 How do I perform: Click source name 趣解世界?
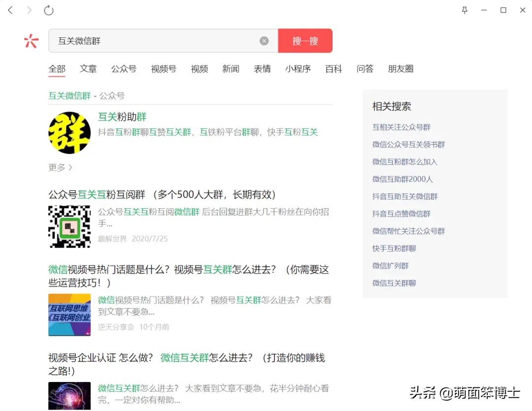(112, 239)
